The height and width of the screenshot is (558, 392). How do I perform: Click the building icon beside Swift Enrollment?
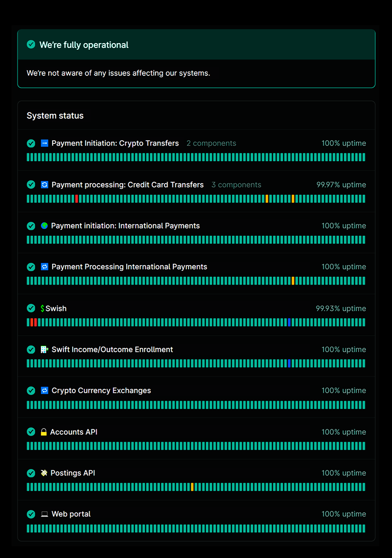click(44, 350)
